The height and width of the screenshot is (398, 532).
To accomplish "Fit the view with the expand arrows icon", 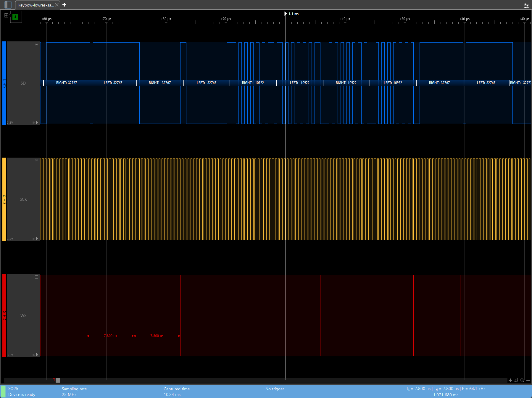I will click(516, 380).
